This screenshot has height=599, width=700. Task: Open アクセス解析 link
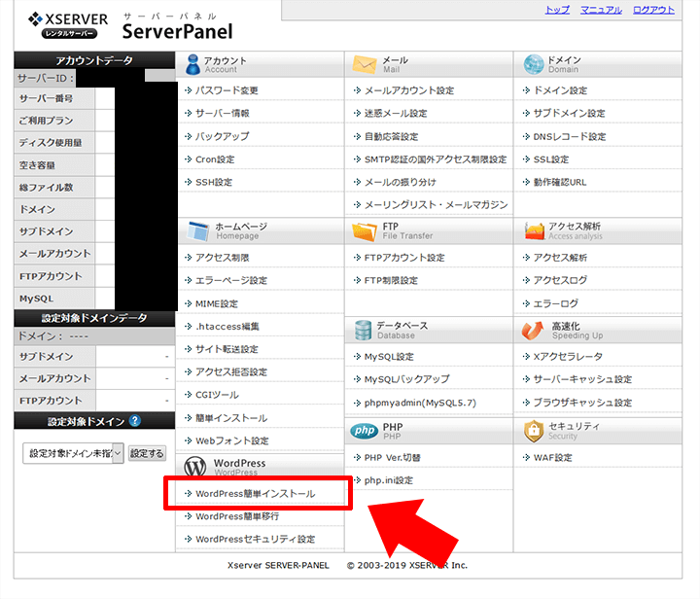pyautogui.click(x=560, y=258)
